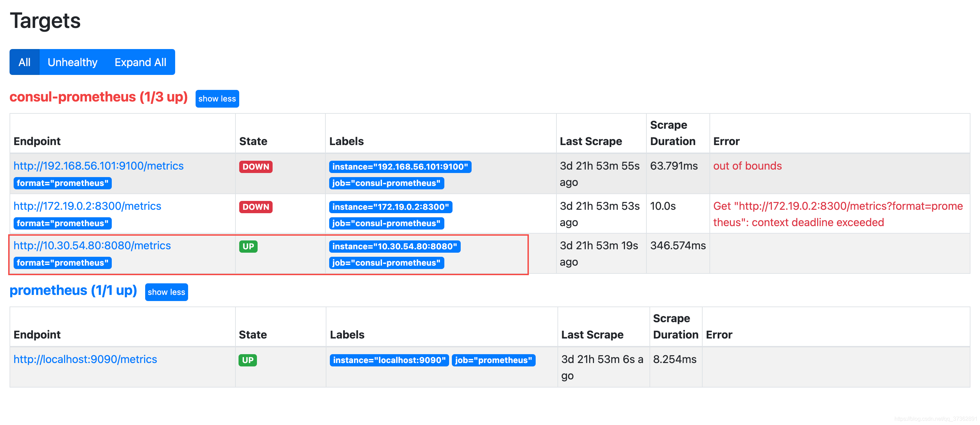
Task: Click label instance="172.19.0.2:8300"
Action: click(390, 207)
